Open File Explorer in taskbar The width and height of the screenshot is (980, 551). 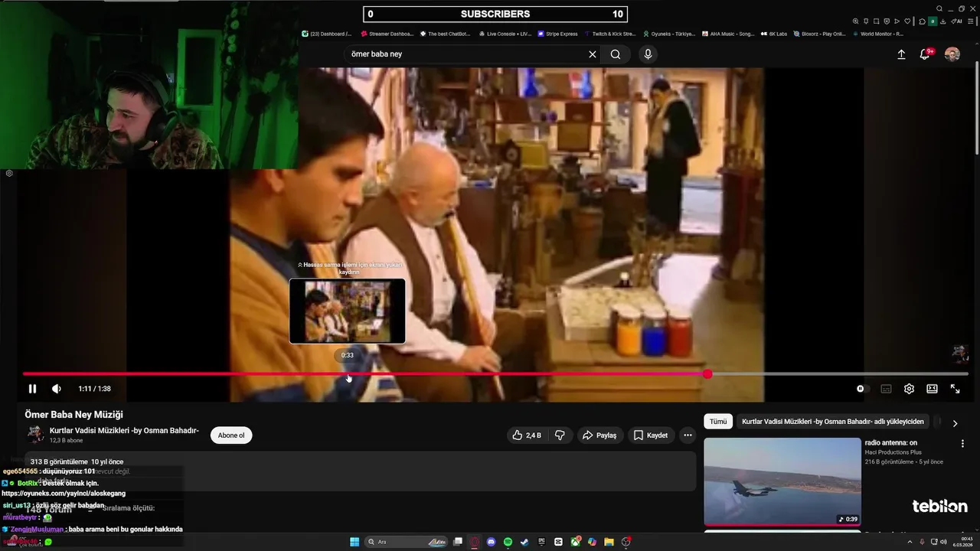pyautogui.click(x=609, y=542)
